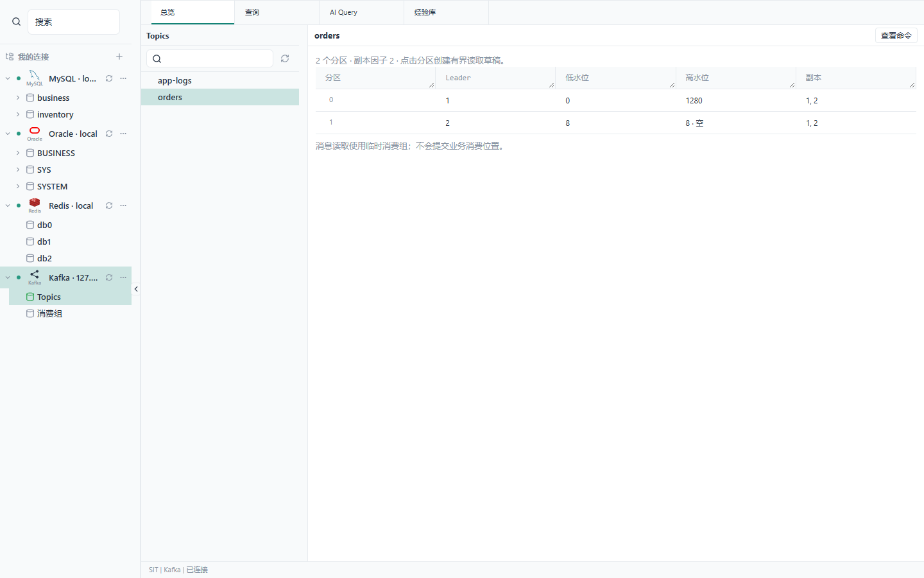This screenshot has height=578, width=924.
Task: Open more options for Redis local
Action: pos(123,206)
